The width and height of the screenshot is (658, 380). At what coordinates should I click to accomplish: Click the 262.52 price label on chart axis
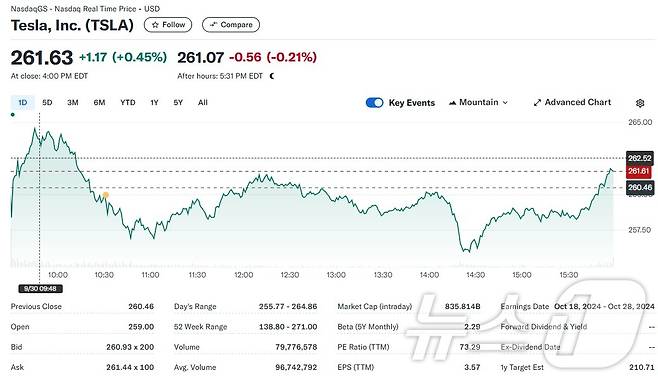tap(640, 158)
